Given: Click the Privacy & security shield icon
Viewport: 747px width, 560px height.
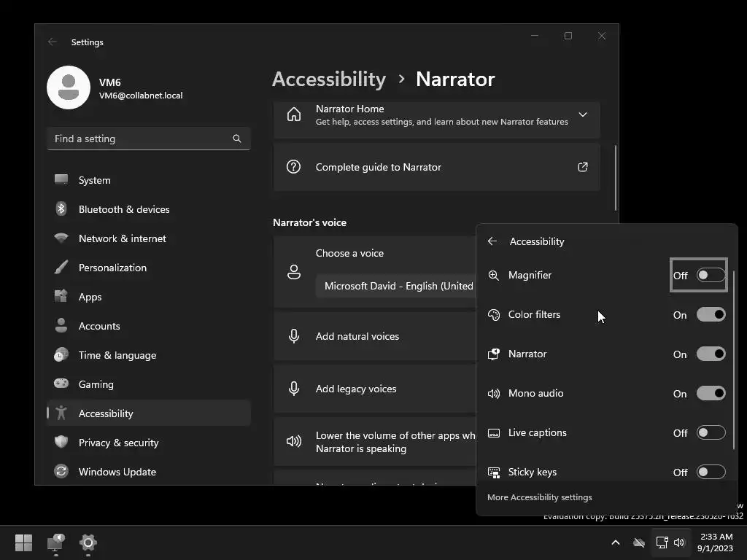Looking at the screenshot, I should (61, 442).
